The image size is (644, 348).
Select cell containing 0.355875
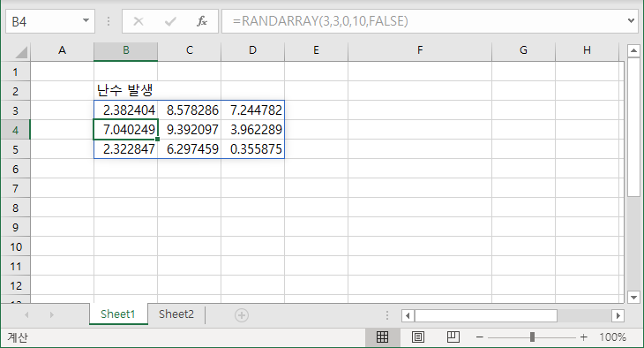[x=252, y=149]
